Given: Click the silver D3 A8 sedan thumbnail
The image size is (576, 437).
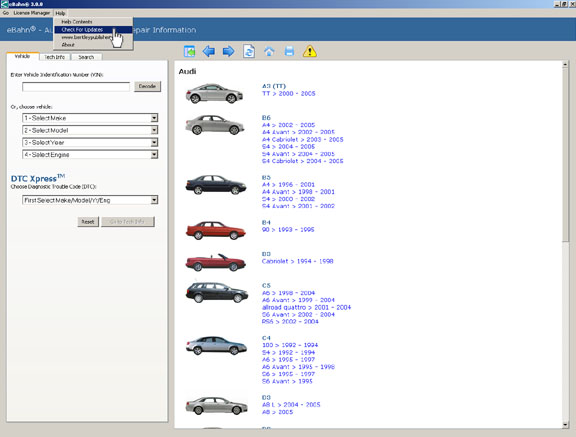Looking at the screenshot, I should [x=216, y=405].
